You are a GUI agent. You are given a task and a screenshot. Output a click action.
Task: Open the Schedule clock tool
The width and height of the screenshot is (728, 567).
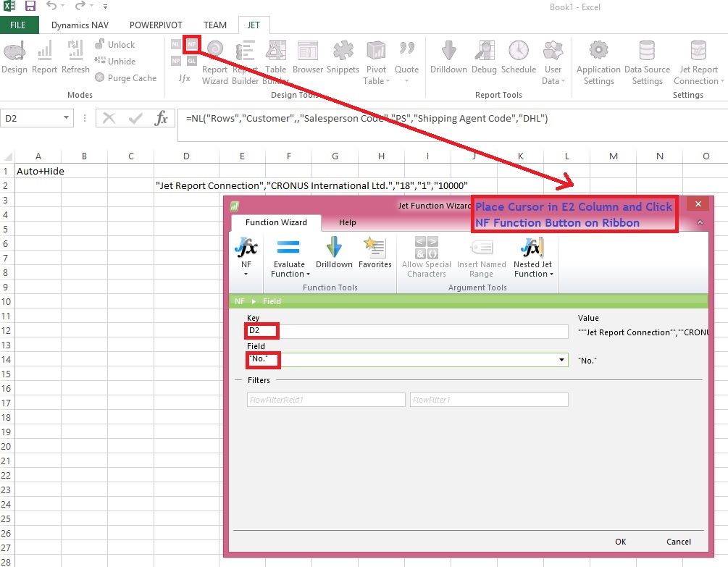coord(518,59)
